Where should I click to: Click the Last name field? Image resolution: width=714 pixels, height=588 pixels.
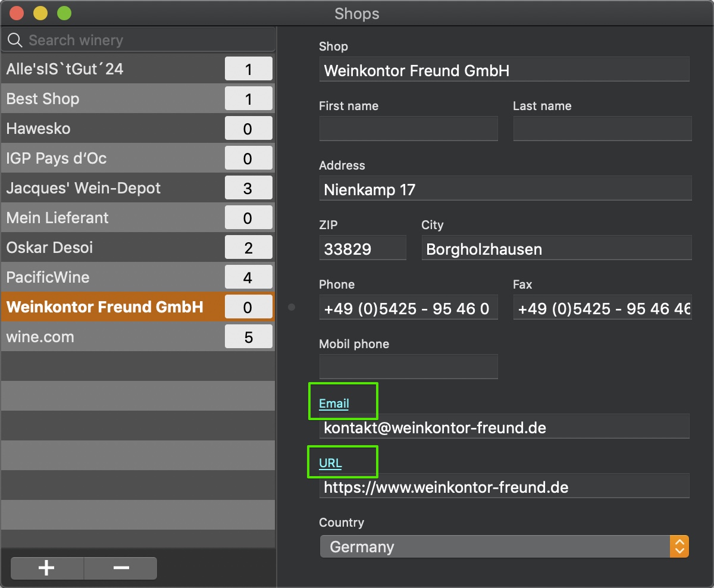[602, 129]
